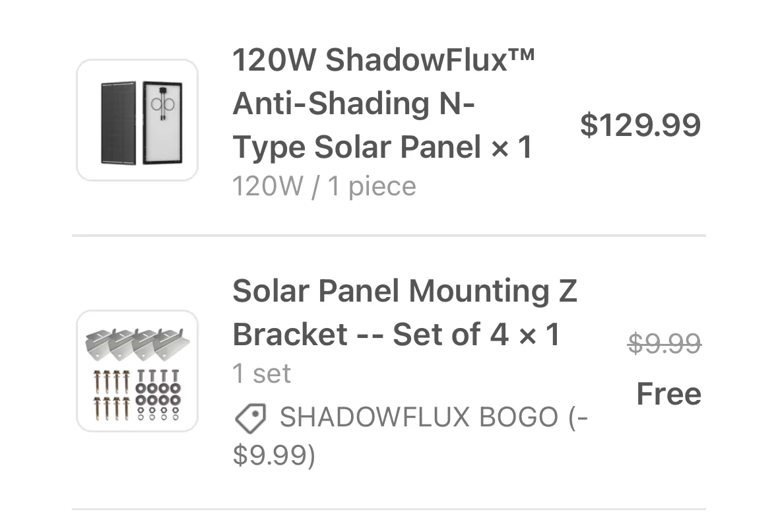Click the "× 1" quantity after Set of 4

point(538,335)
